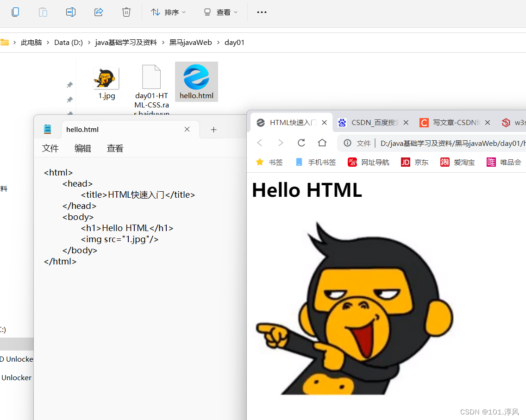
Task: Delete files using the trash icon
Action: tap(126, 12)
